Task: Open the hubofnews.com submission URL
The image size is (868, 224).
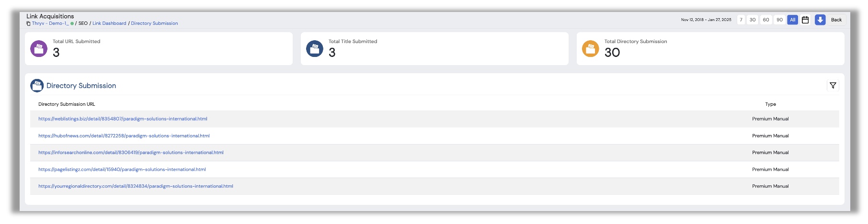Action: point(124,136)
